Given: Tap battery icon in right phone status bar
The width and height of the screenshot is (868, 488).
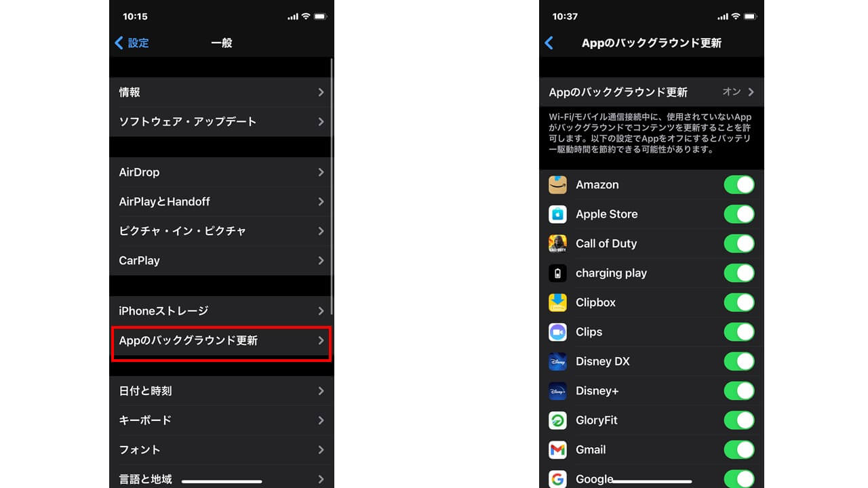Looking at the screenshot, I should 750,16.
